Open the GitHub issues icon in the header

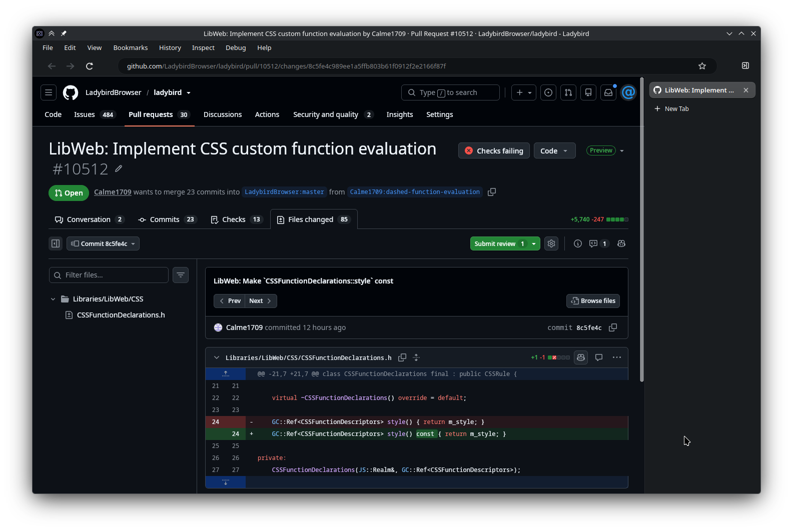point(549,92)
